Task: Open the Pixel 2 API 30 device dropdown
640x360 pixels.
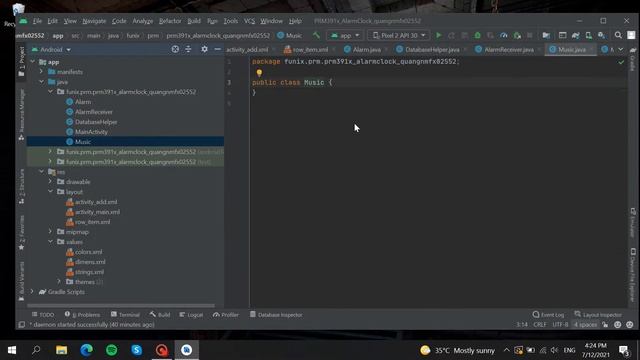Action: tap(399, 36)
